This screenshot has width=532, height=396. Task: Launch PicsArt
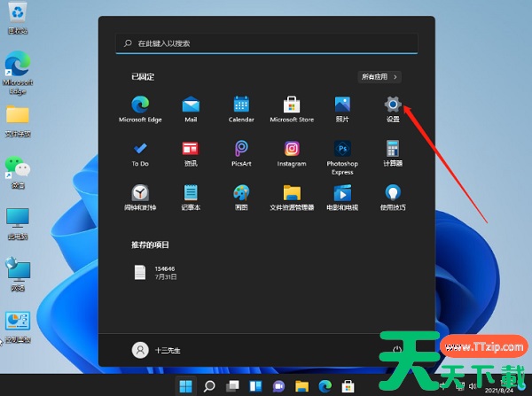click(x=241, y=153)
